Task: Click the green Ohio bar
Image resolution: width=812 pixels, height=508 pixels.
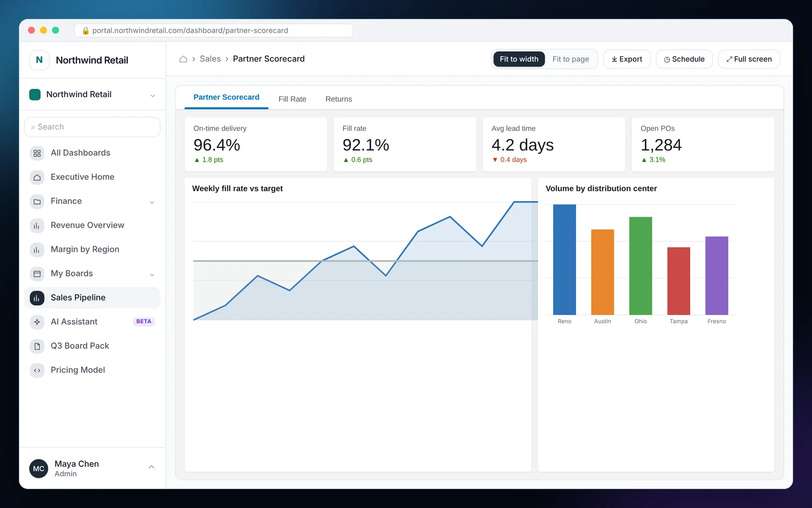Action: coord(640,266)
